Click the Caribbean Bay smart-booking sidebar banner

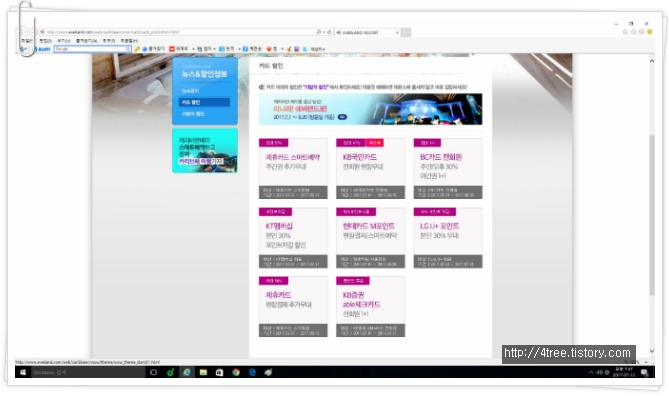205,151
